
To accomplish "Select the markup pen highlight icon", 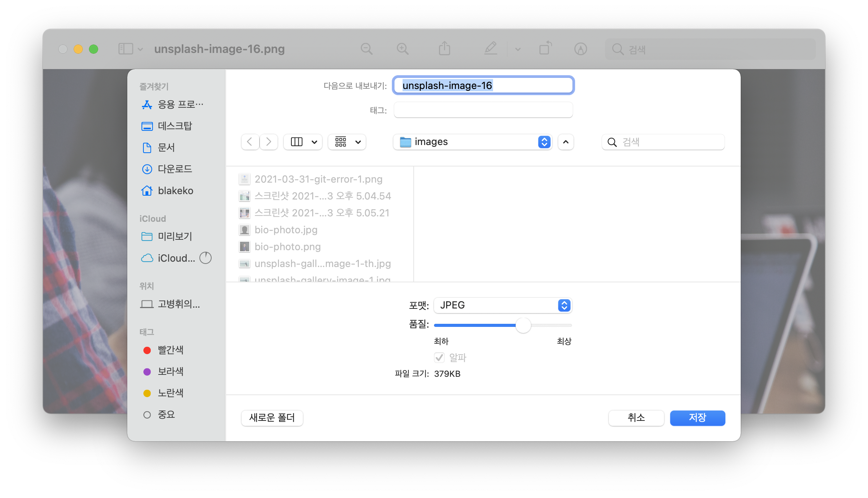I will click(491, 49).
